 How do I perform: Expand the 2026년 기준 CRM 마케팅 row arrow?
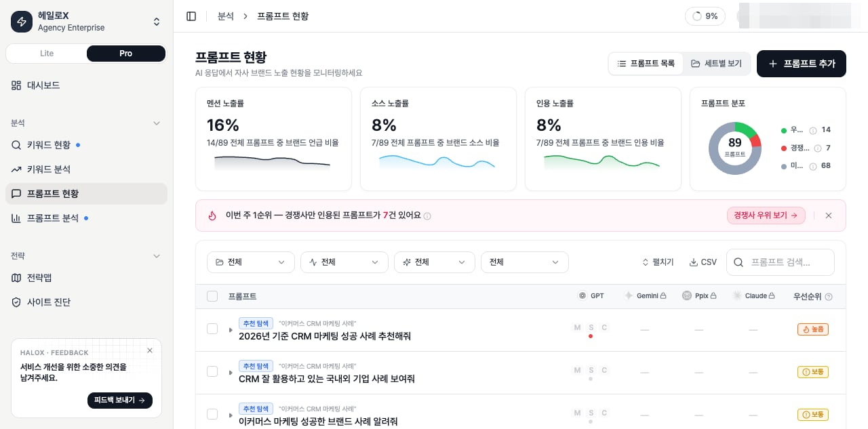point(231,330)
